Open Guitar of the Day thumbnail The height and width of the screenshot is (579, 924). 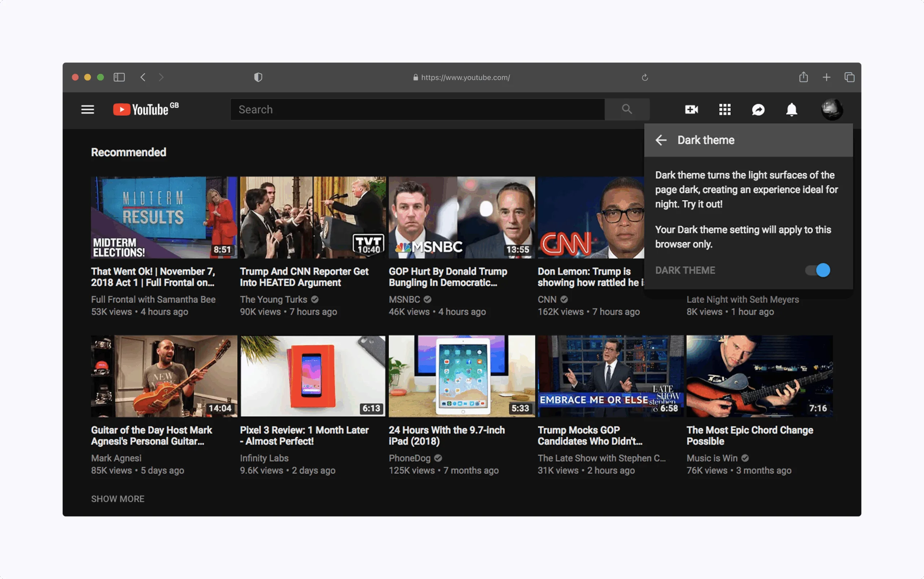[x=164, y=376]
